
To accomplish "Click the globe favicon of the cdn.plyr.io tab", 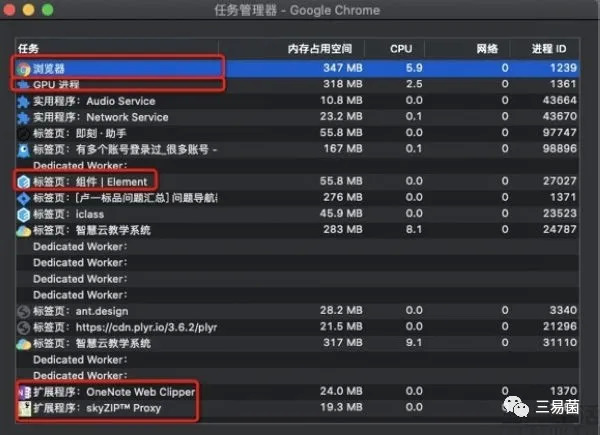I will click(24, 327).
